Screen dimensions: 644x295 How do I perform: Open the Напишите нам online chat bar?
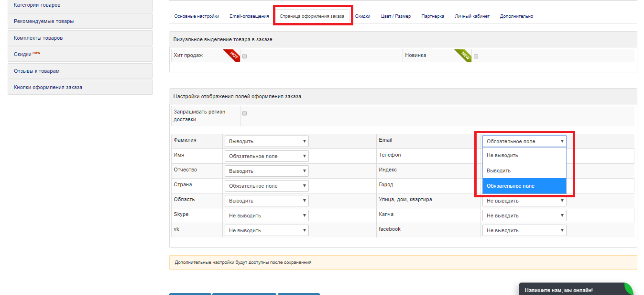click(564, 290)
